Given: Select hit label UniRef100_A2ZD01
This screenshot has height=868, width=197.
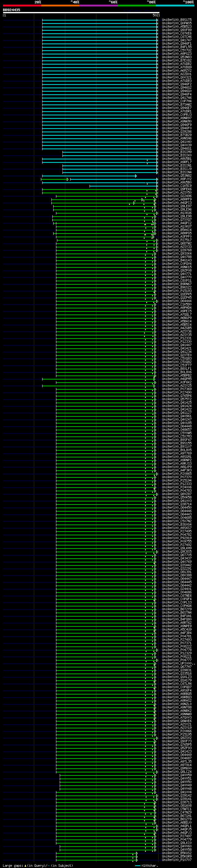Looking at the screenshot, I should (x=177, y=74).
